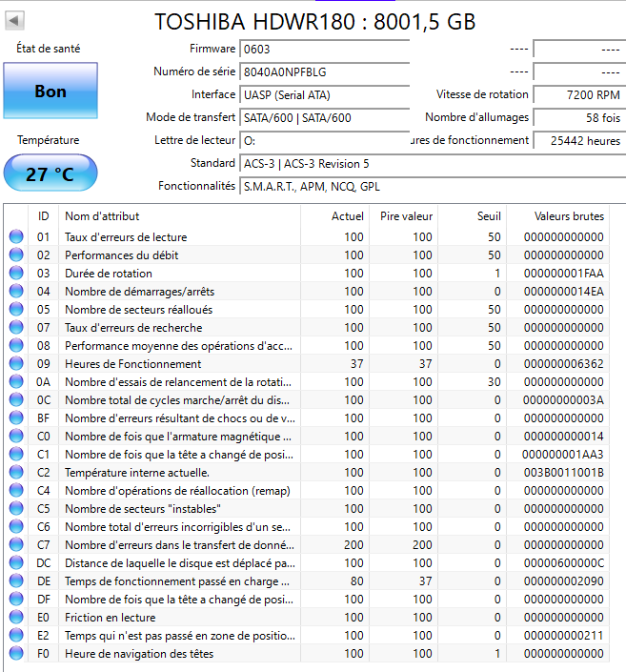626x672 pixels.
Task: Click the 27 °C temperature button
Action: point(50,173)
